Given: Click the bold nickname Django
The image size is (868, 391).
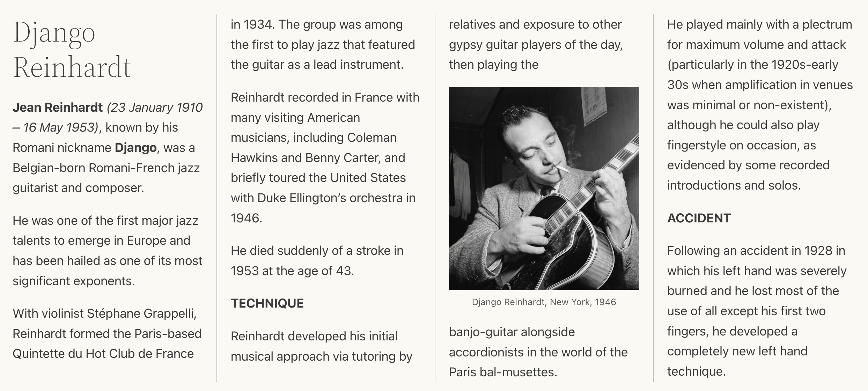Looking at the screenshot, I should (x=136, y=148).
